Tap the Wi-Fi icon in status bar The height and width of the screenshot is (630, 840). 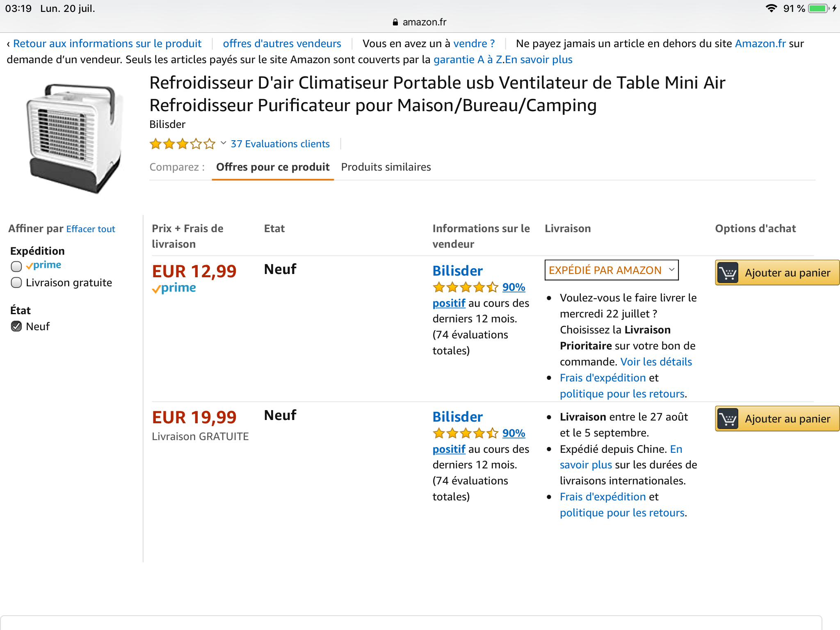771,9
